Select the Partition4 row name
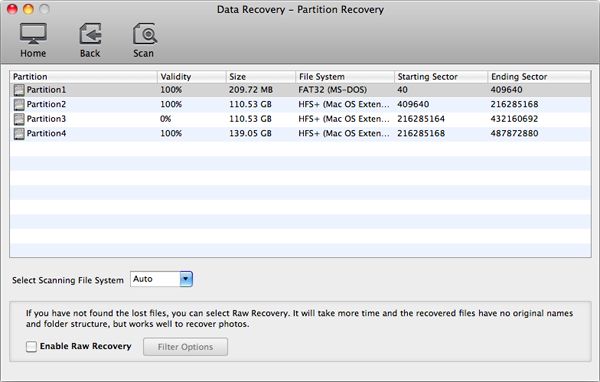The height and width of the screenshot is (382, 600). [46, 134]
